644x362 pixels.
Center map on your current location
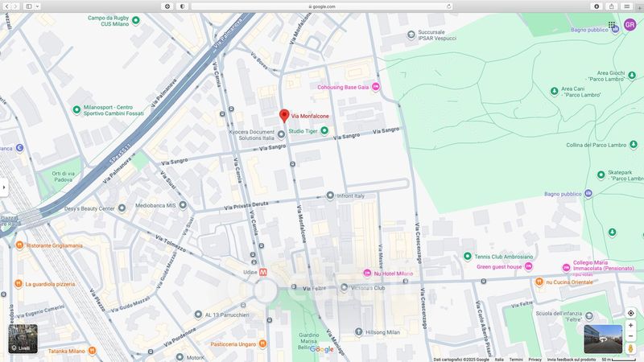tap(630, 313)
